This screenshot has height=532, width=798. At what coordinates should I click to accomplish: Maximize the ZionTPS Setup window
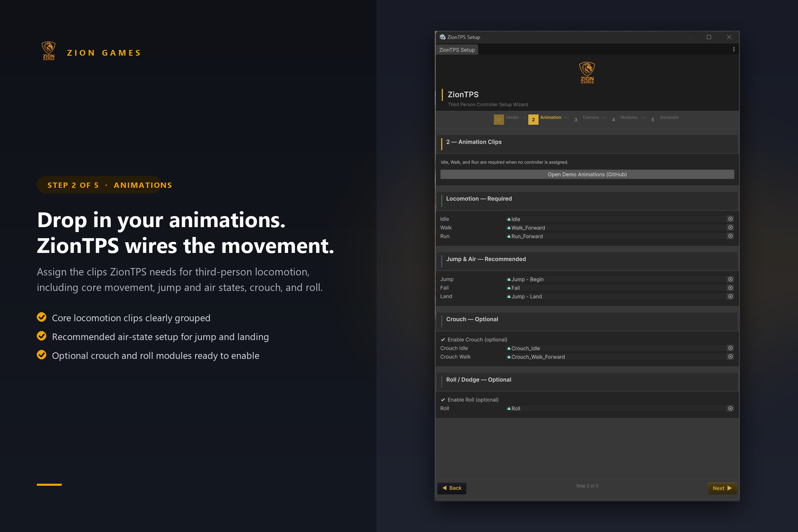(x=709, y=37)
